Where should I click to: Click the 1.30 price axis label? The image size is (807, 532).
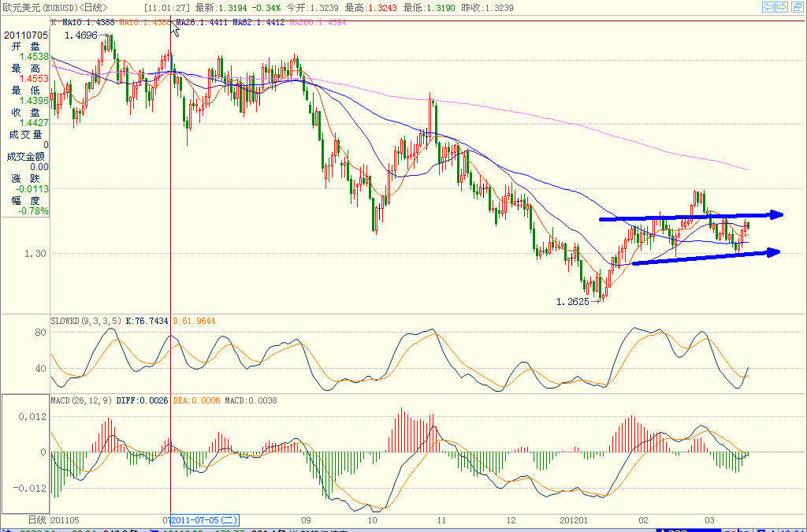(x=35, y=254)
